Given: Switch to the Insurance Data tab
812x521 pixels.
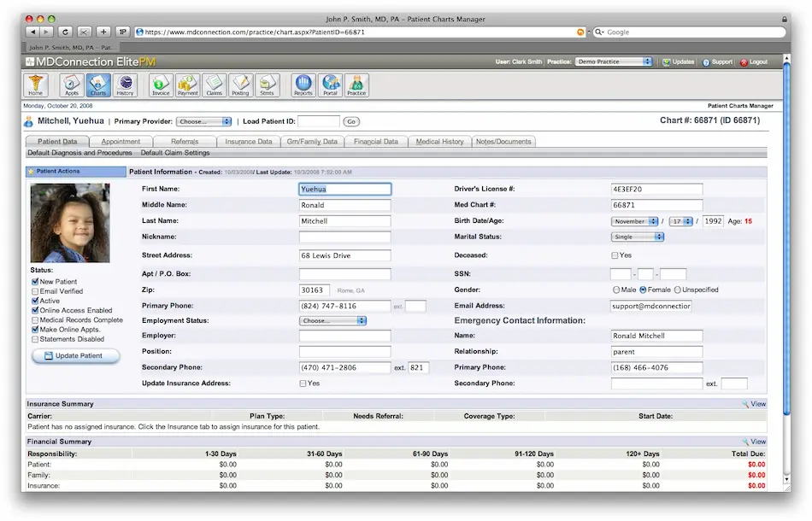Looking at the screenshot, I should coord(248,141).
